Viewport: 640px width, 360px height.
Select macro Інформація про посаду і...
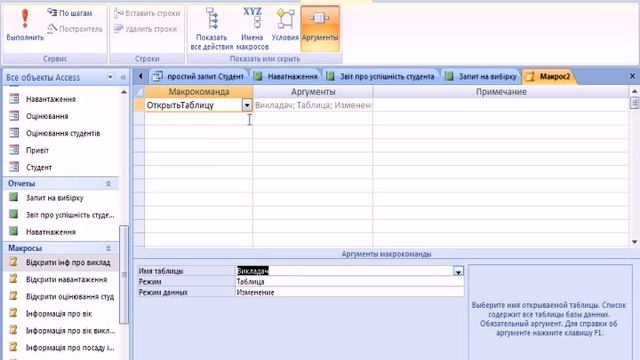tap(70, 348)
